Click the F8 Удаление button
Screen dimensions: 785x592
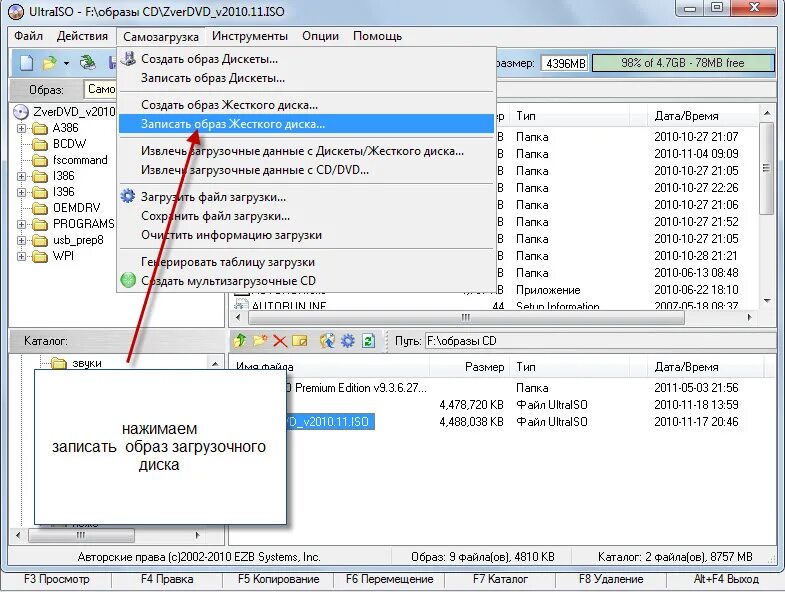(x=611, y=579)
